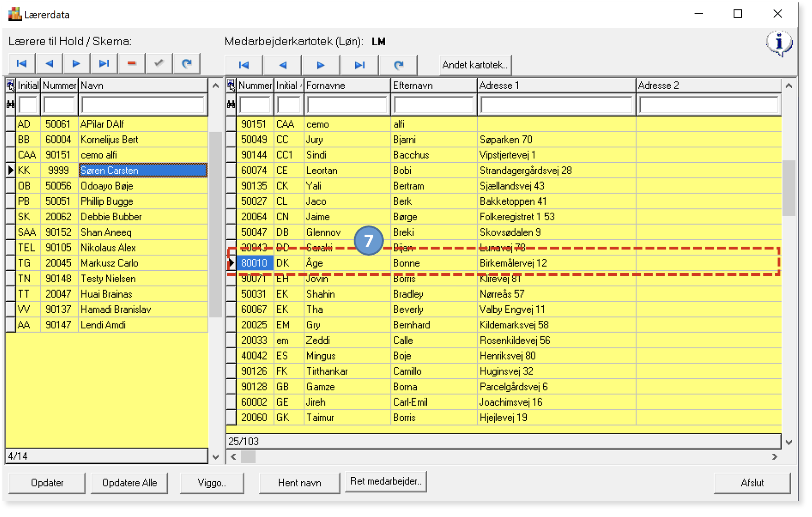Click the Opdater button

[x=47, y=483]
